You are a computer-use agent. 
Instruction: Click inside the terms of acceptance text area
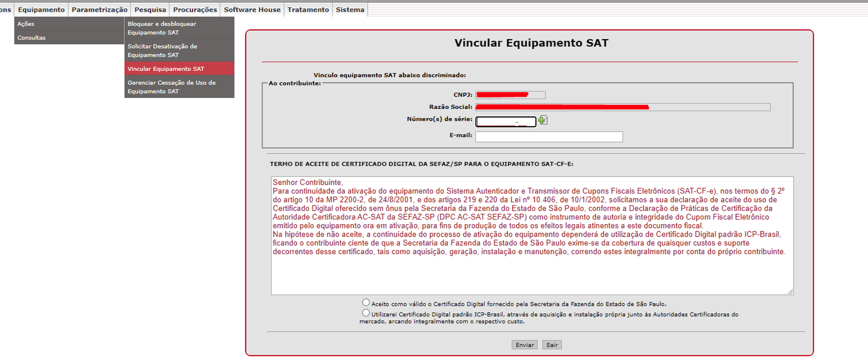533,236
